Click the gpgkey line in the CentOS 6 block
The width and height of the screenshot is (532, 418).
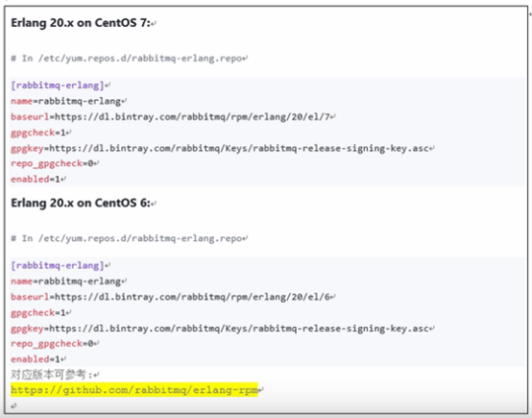(x=220, y=329)
